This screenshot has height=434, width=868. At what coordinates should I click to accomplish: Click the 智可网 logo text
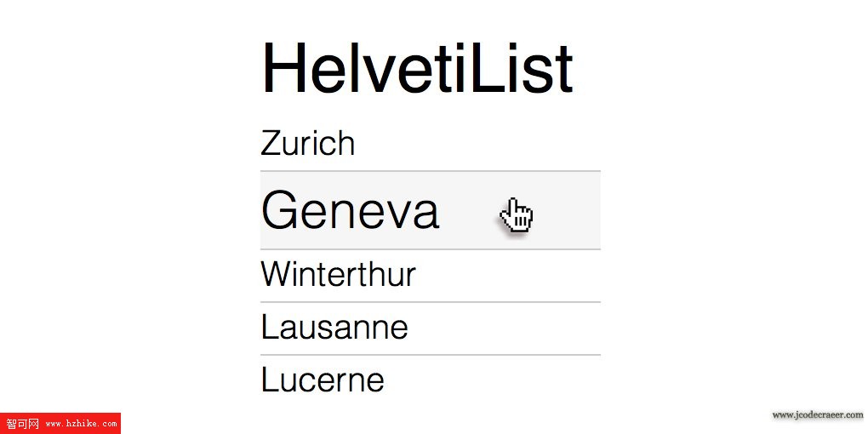point(23,424)
